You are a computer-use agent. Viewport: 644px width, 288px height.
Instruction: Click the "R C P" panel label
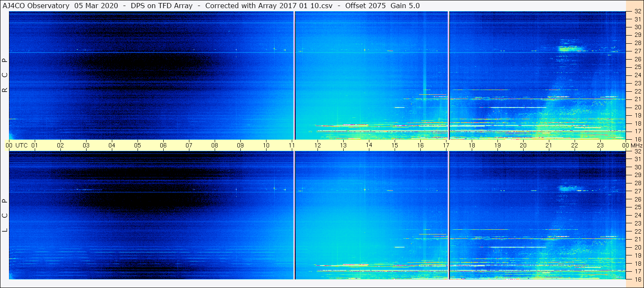[x=5, y=75]
